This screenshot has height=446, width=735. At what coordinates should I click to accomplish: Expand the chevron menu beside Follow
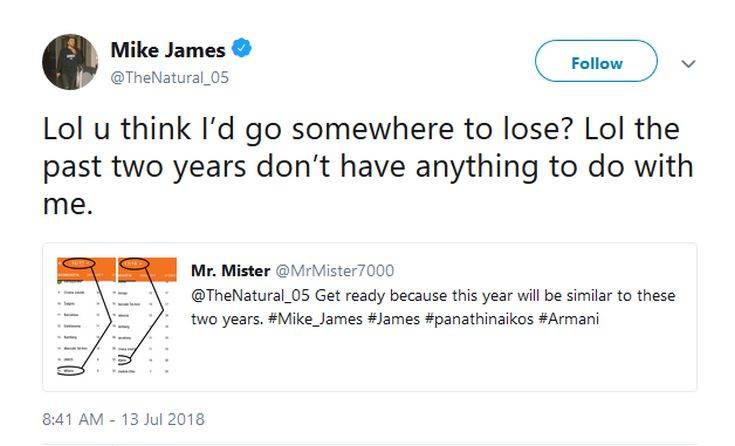coord(688,63)
